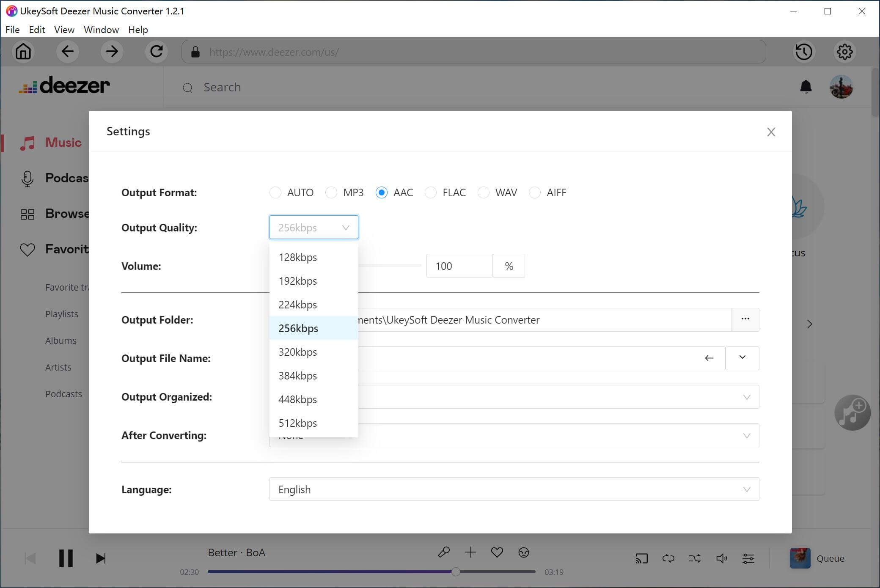This screenshot has height=588, width=880.
Task: Open audio equalizer settings icon
Action: pos(748,558)
